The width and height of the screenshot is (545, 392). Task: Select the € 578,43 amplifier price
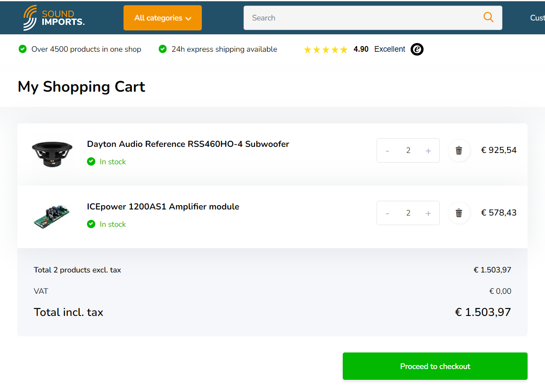coord(499,213)
